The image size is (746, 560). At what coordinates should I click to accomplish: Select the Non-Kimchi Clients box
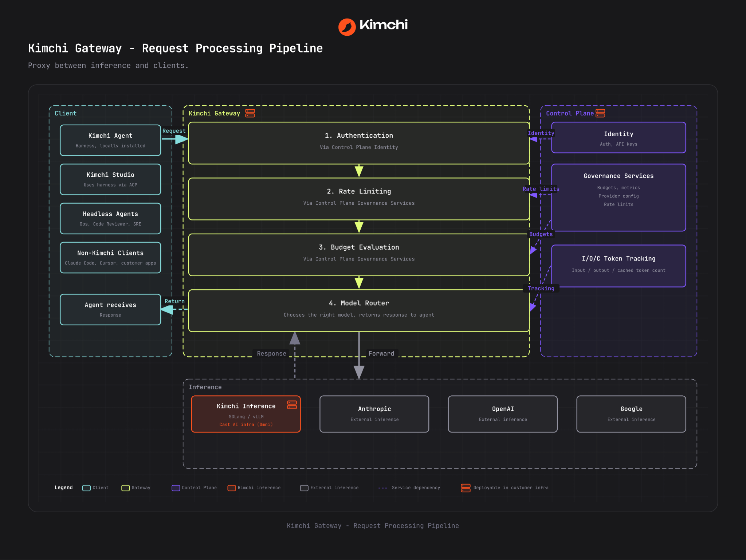110,258
